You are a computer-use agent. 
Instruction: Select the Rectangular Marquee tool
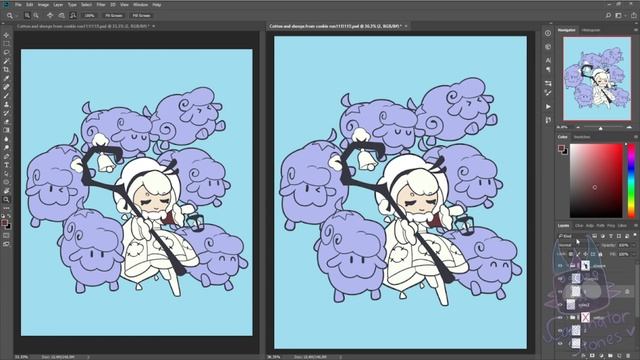tap(6, 44)
